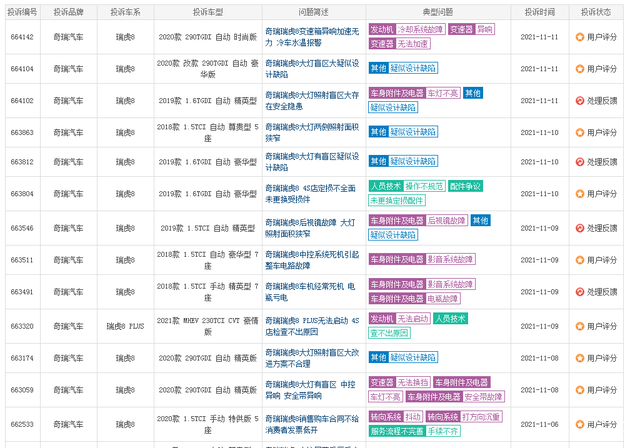Click 奇瑞汽车 brand in row 663174
The width and height of the screenshot is (640, 448).
pos(69,358)
